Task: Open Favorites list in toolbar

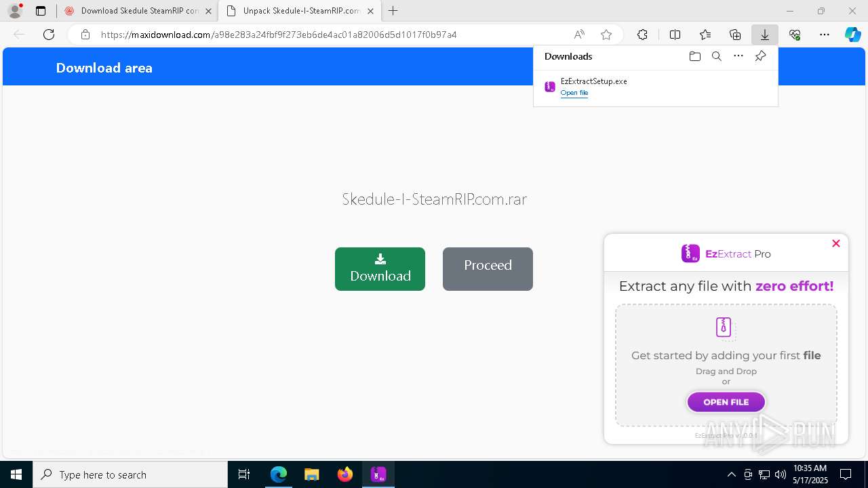Action: [x=705, y=35]
